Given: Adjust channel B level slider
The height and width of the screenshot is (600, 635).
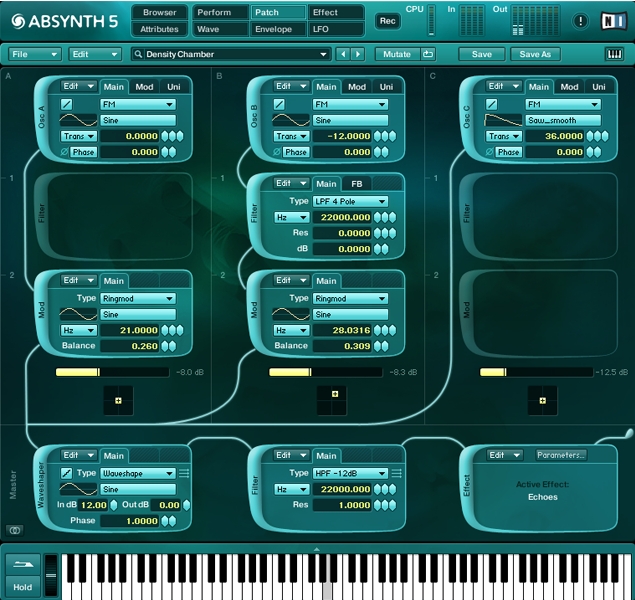Looking at the screenshot, I should pos(325,372).
